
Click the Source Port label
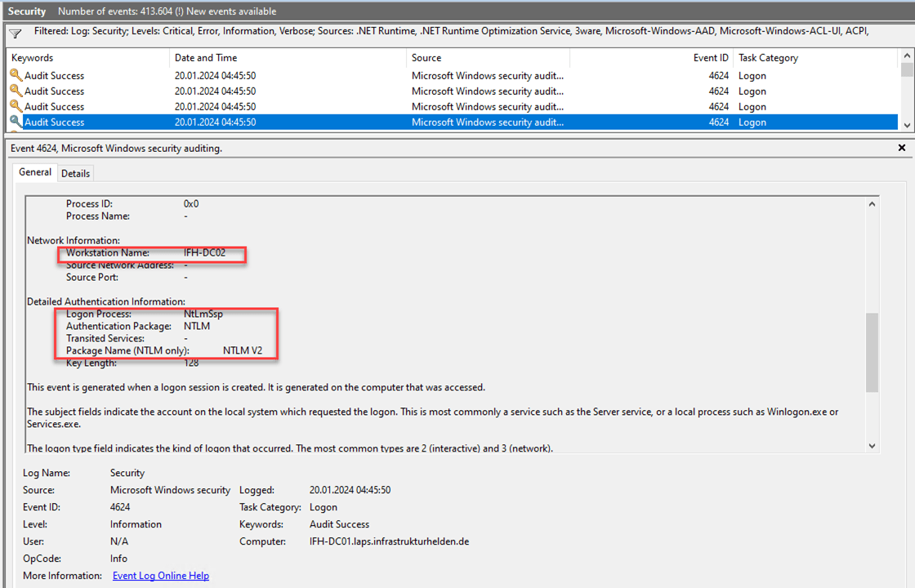92,277
